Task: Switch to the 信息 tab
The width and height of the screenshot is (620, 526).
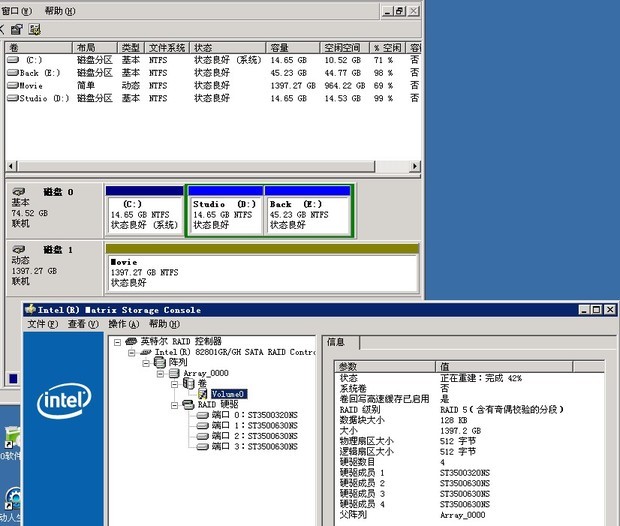Action: coord(337,342)
